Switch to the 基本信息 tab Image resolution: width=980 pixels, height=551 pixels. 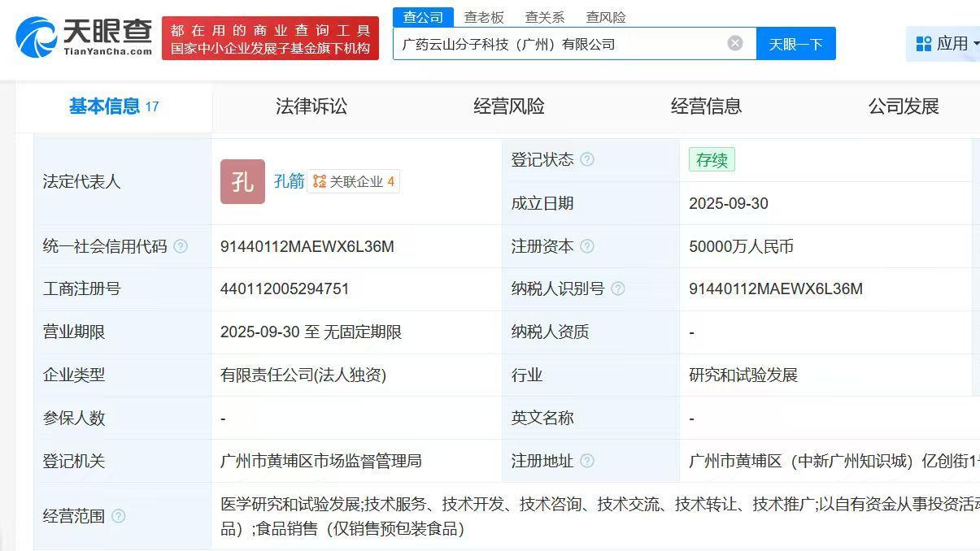pos(114,106)
